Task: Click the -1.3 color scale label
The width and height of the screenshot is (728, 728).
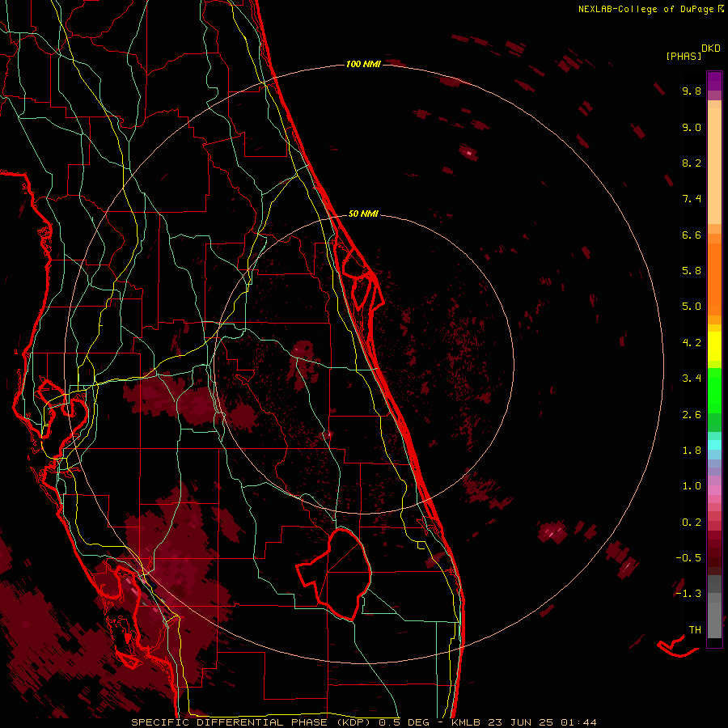Action: pos(688,594)
